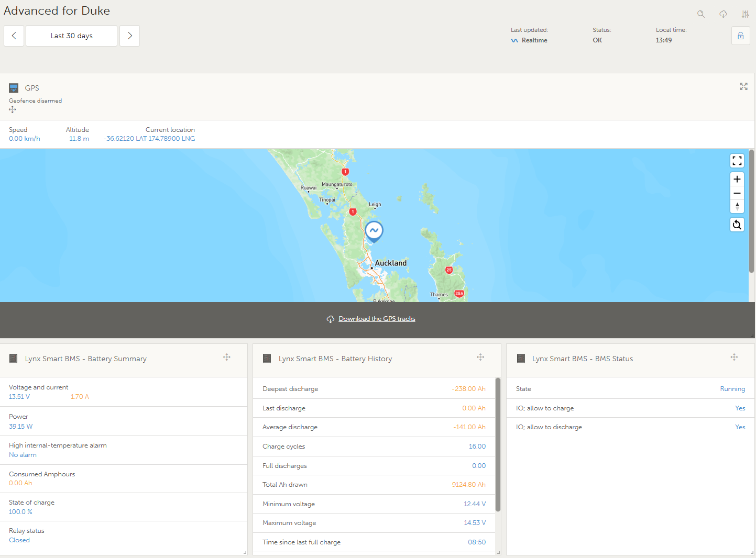Click the Battery History device icon
This screenshot has height=558, width=756.
click(x=267, y=359)
